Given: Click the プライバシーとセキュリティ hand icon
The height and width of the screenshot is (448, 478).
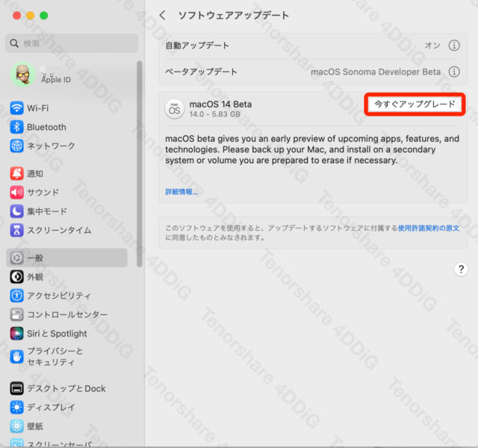Looking at the screenshot, I should pyautogui.click(x=16, y=357).
